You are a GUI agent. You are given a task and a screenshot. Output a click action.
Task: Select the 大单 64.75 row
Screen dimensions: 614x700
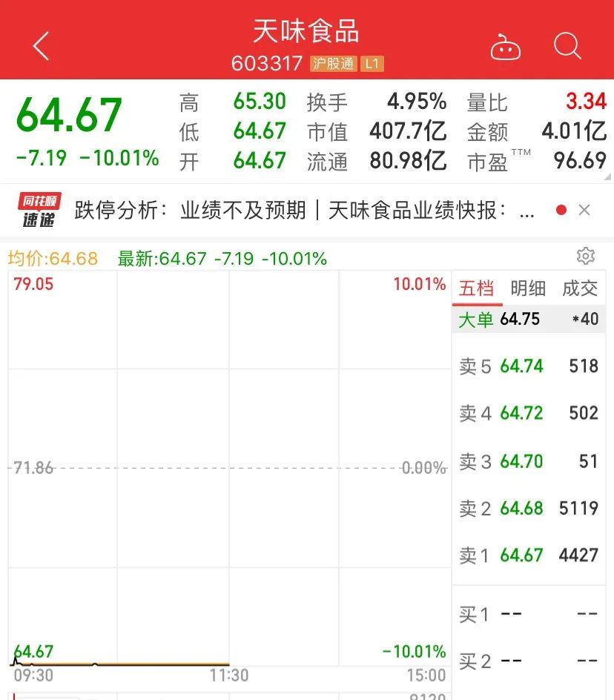pos(528,320)
